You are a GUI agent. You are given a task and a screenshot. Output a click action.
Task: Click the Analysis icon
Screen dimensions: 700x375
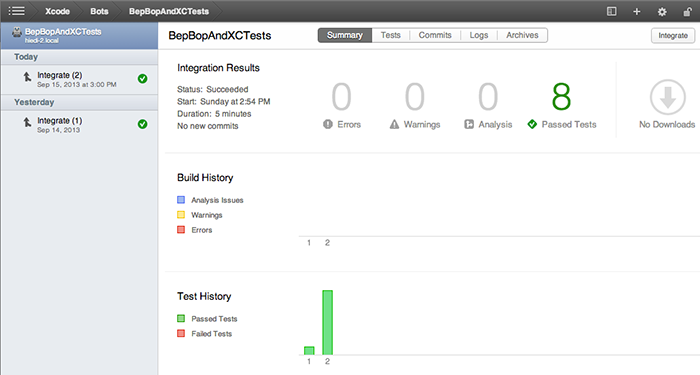(x=469, y=124)
